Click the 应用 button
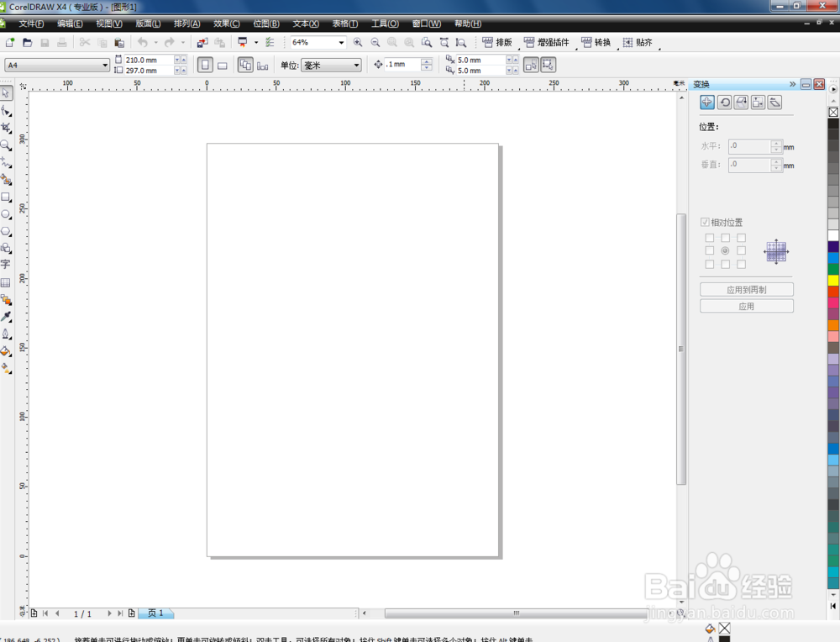The image size is (840, 642). click(746, 307)
